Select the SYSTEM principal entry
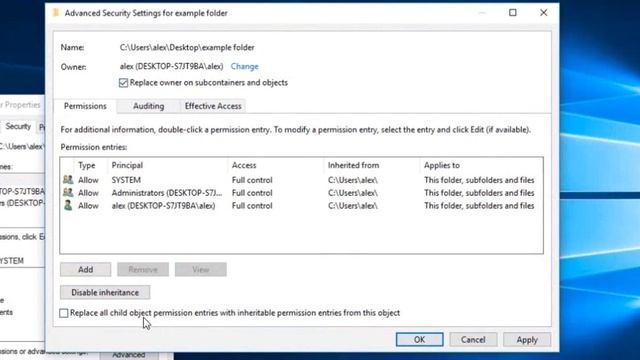The height and width of the screenshot is (360, 640). pos(126,180)
